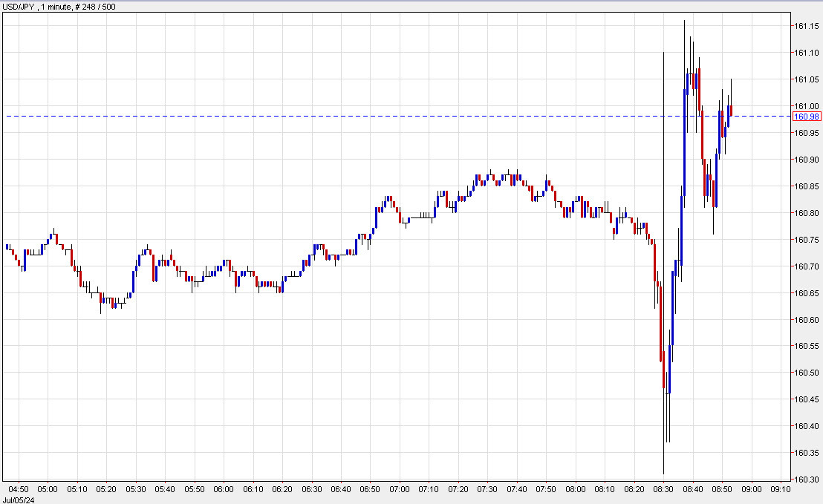Click the 05:20 time axis label
The height and width of the screenshot is (504, 823).
[106, 489]
